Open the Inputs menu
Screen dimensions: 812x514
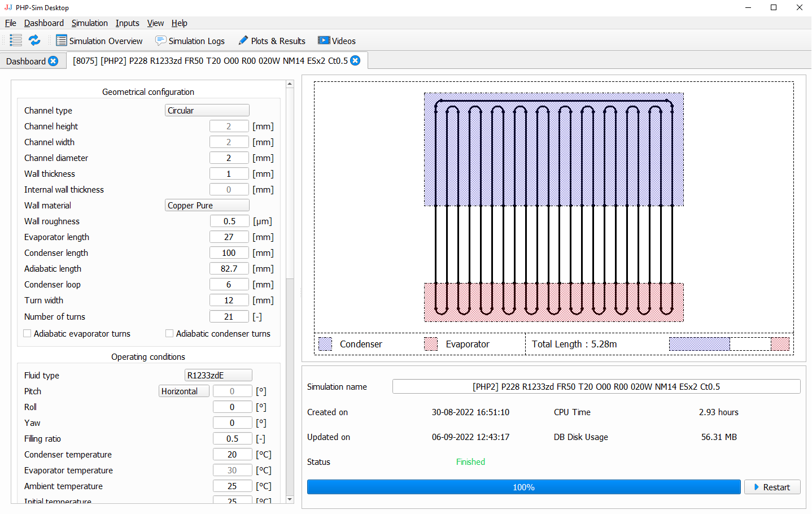127,23
